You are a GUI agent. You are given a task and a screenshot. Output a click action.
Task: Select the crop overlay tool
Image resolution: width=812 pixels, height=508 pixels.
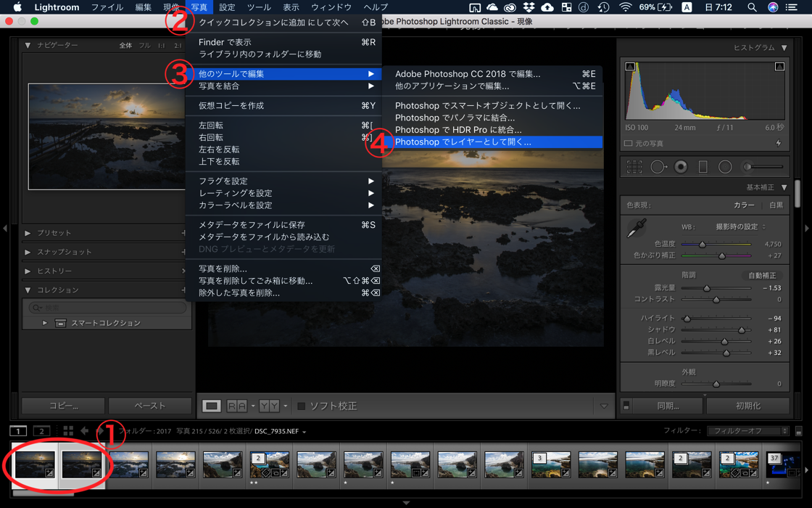tap(634, 167)
